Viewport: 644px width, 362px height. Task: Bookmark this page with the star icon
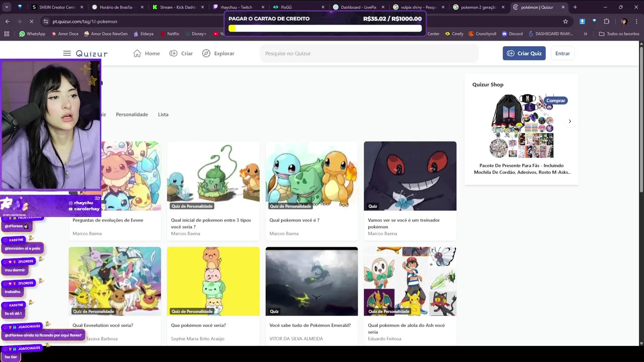click(566, 21)
